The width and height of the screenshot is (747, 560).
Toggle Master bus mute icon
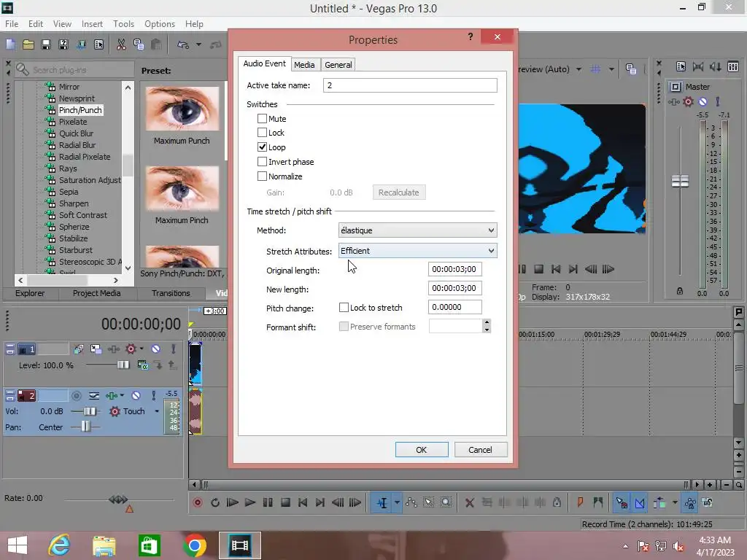point(703,101)
